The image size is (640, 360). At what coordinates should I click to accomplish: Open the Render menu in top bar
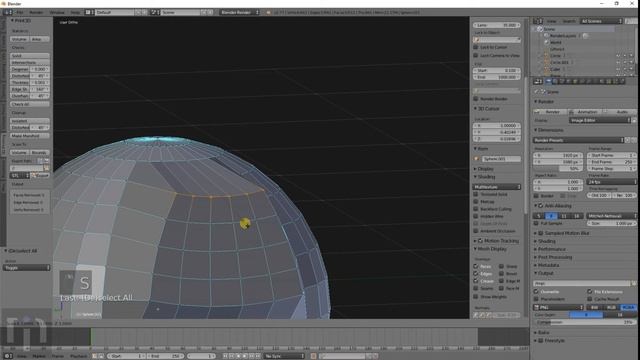click(x=36, y=12)
